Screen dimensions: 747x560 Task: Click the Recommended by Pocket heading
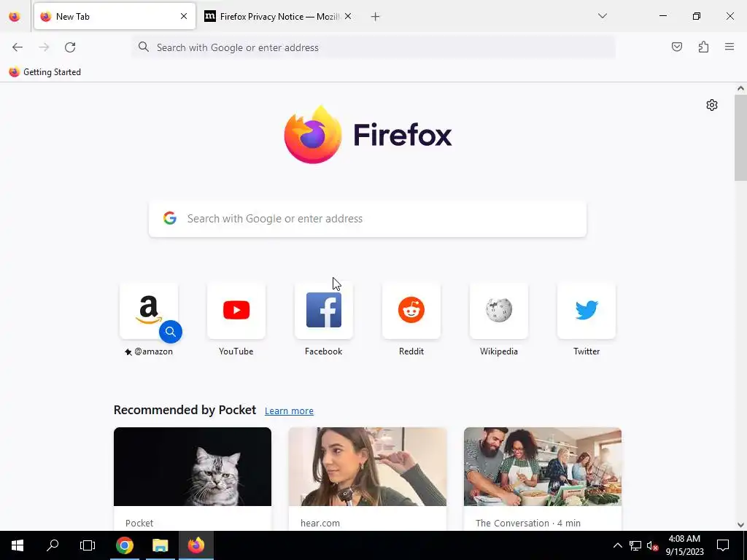click(x=185, y=410)
